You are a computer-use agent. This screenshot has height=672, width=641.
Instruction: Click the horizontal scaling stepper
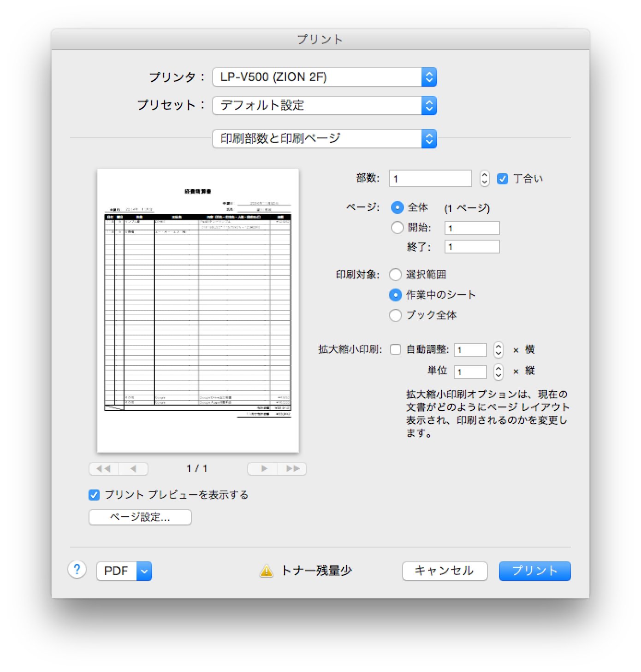(x=498, y=350)
